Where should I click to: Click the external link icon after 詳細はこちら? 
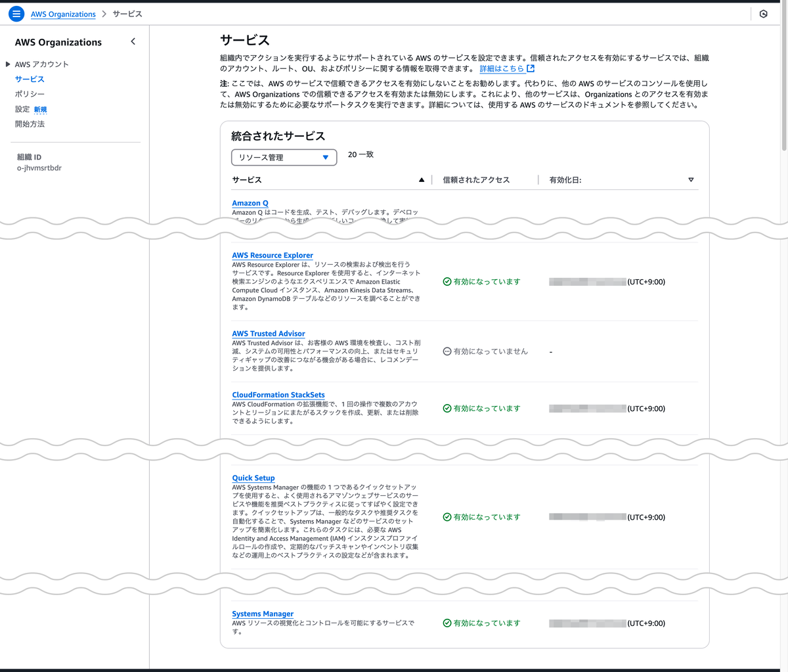[x=531, y=68]
